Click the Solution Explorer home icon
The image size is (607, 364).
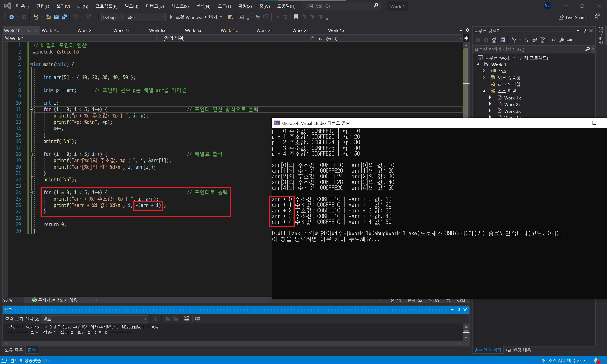click(x=494, y=40)
